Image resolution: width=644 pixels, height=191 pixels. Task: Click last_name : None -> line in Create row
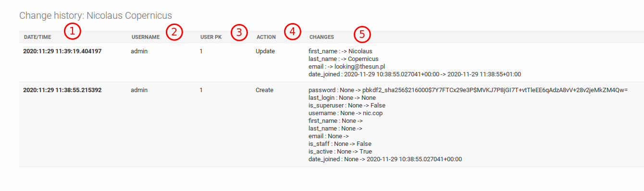(x=335, y=128)
